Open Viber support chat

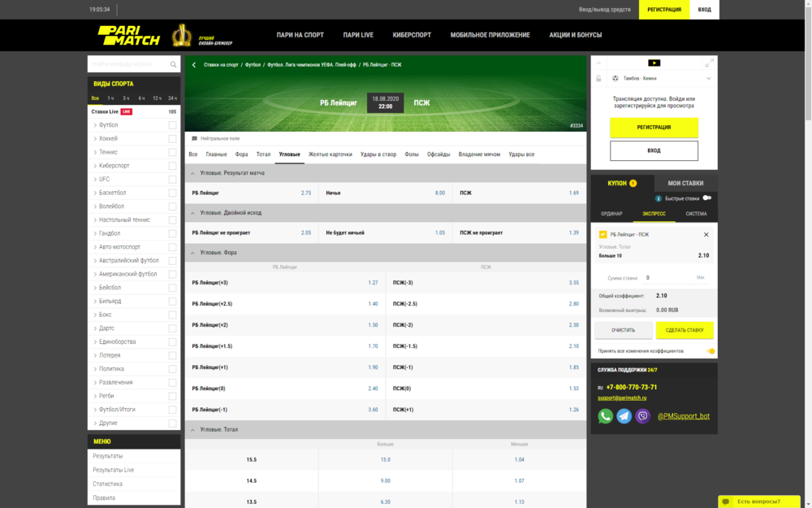pos(642,416)
